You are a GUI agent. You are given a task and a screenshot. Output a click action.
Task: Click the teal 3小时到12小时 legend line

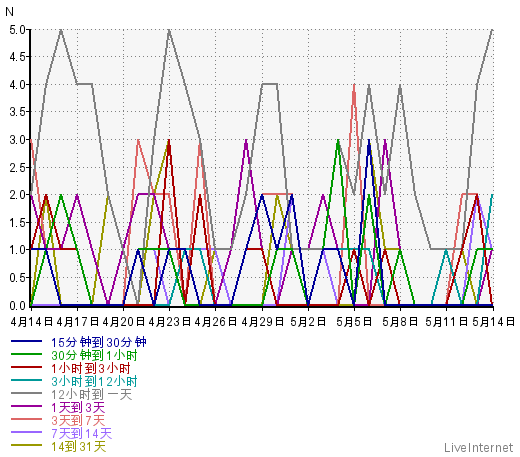click(26, 380)
